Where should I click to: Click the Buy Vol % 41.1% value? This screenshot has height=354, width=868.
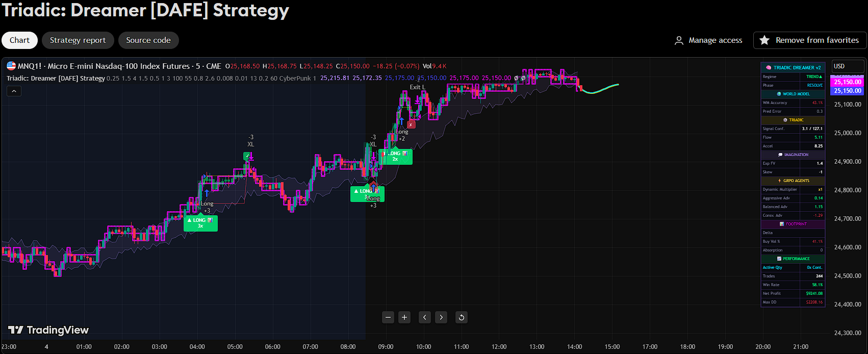818,241
